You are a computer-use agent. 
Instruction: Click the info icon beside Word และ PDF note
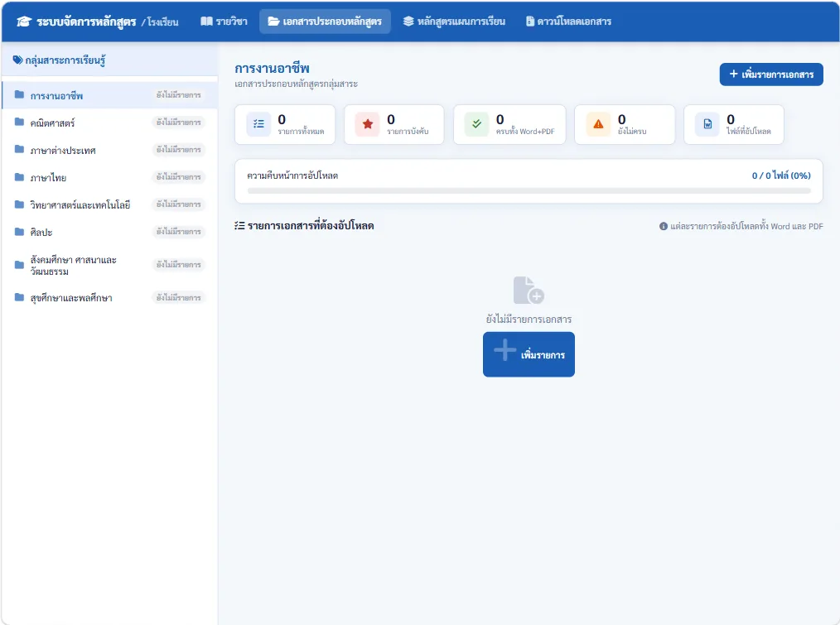coord(664,227)
